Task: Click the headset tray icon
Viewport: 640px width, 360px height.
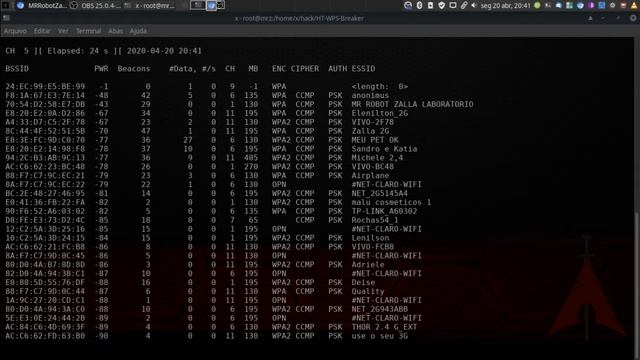Action: point(408,5)
